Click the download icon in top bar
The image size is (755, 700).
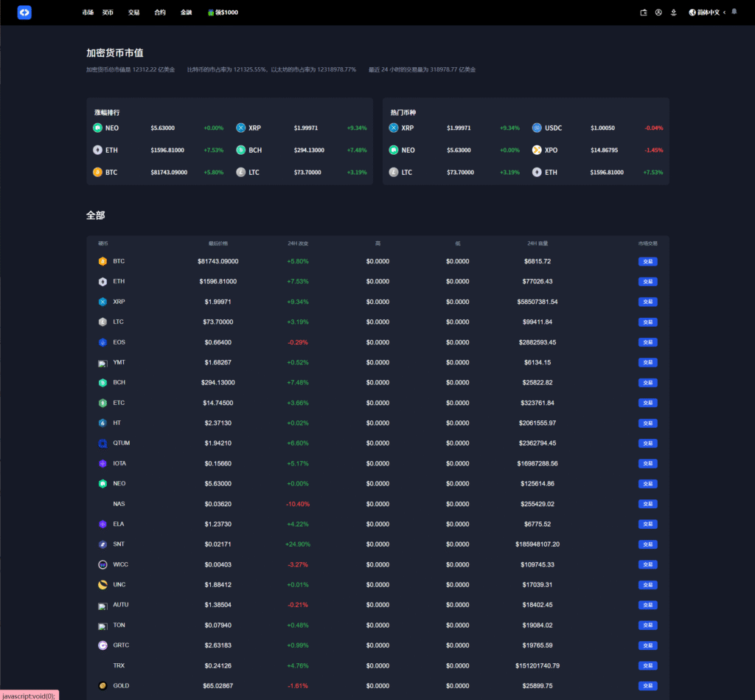tap(673, 13)
